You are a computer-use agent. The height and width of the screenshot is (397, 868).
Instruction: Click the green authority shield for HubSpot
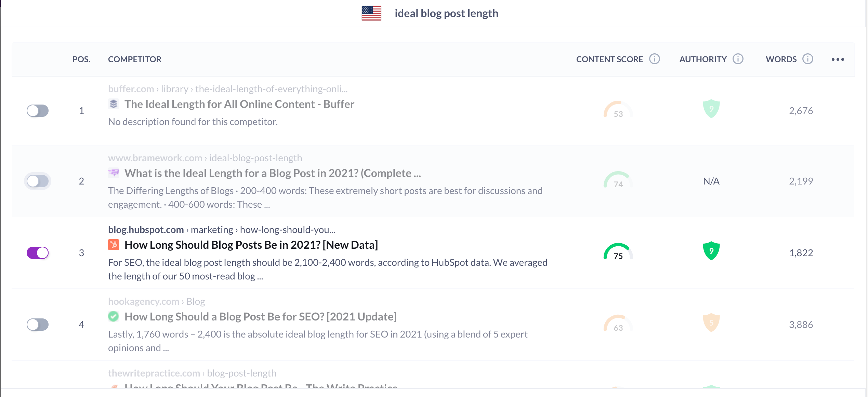click(711, 251)
